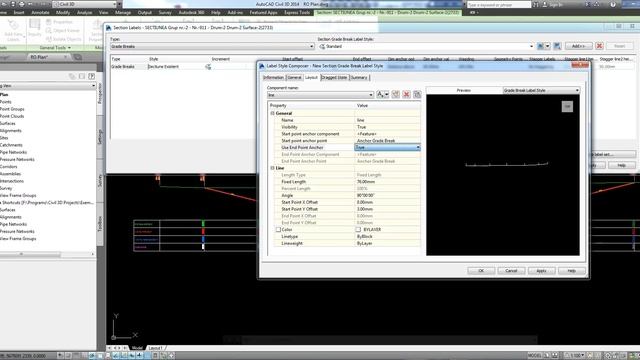Click Cancel in Label Style Composer
Image resolution: width=640 pixels, height=360 pixels.
pyautogui.click(x=511, y=271)
